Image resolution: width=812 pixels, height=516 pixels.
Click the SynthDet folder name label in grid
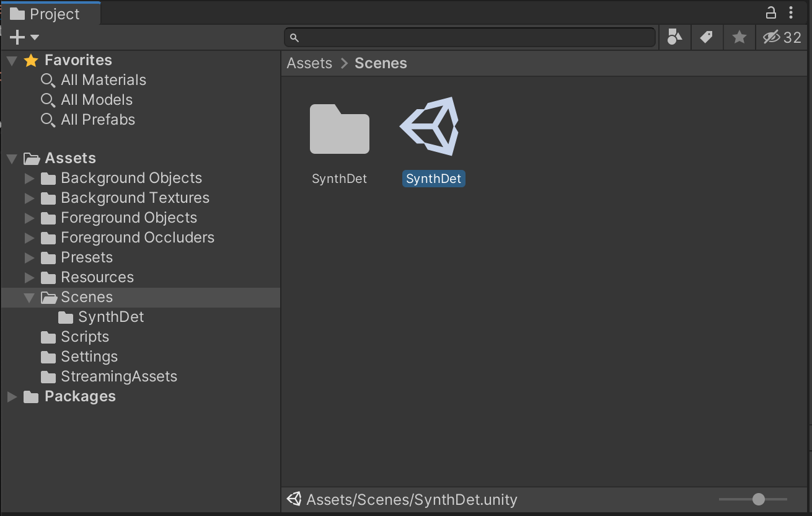[x=340, y=179]
